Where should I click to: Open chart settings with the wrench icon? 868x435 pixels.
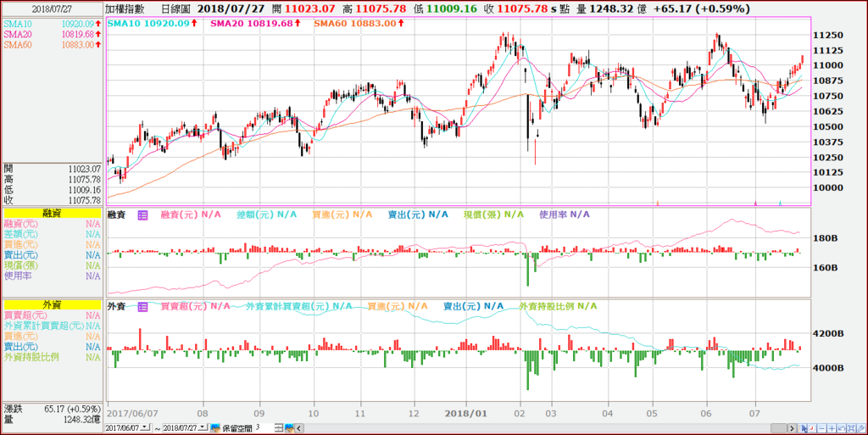coord(861,428)
